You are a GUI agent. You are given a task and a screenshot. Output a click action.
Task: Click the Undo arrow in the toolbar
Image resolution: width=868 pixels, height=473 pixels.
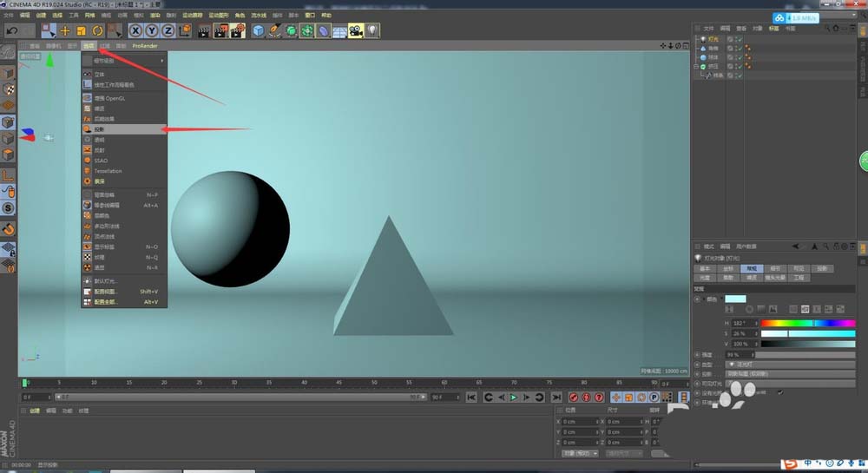[x=12, y=31]
